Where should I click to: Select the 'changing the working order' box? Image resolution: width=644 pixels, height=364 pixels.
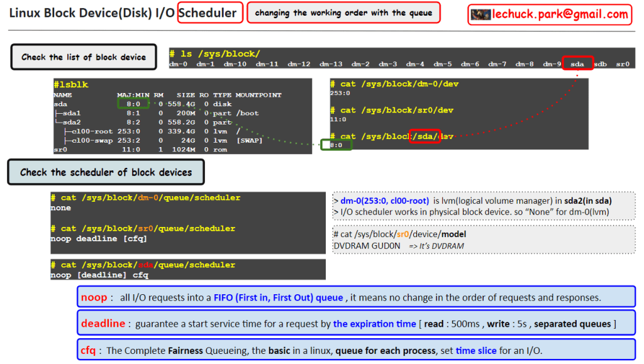pyautogui.click(x=343, y=13)
